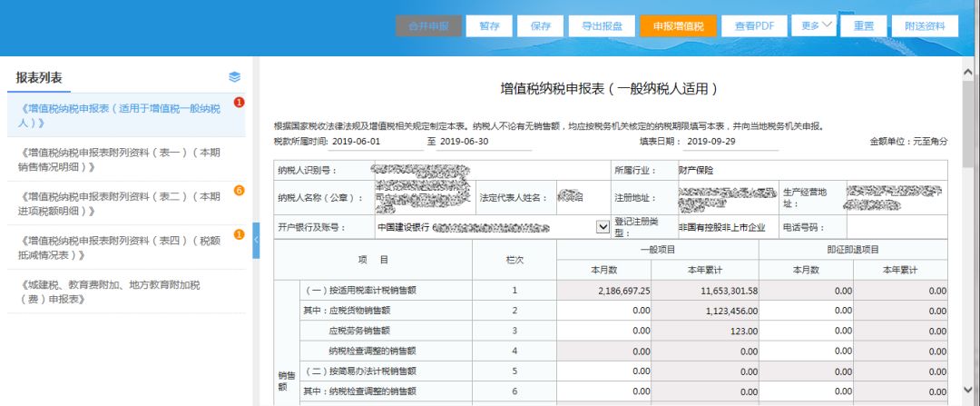Viewport: 980px width, 406px height.
Task: Click the 暂存 button
Action: tap(489, 26)
